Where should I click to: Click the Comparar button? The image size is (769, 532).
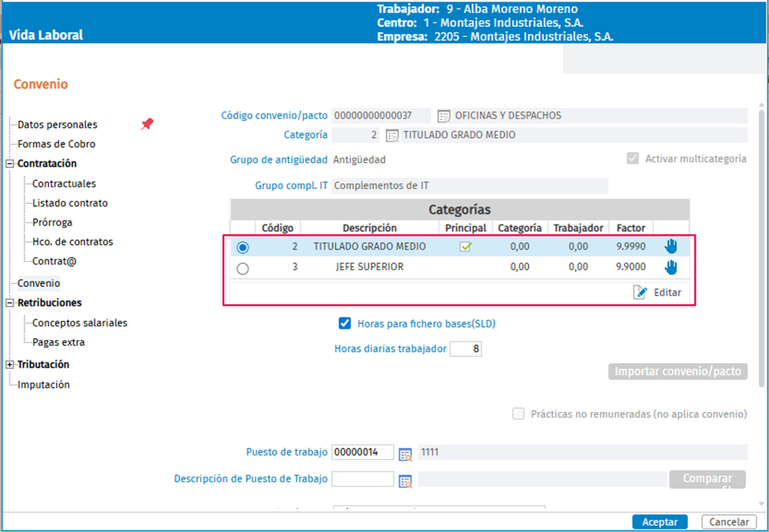coord(707,479)
